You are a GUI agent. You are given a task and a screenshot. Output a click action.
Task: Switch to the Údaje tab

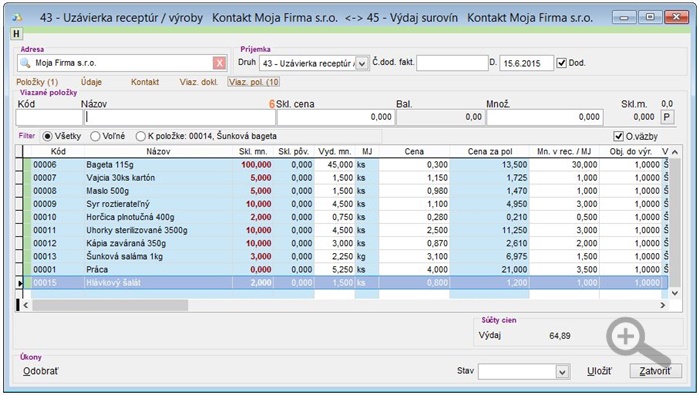[x=91, y=82]
